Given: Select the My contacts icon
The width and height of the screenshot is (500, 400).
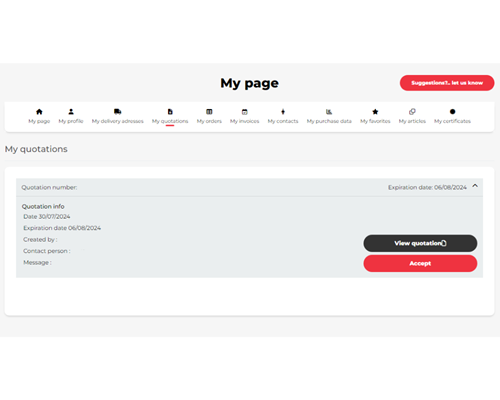Looking at the screenshot, I should (x=283, y=112).
